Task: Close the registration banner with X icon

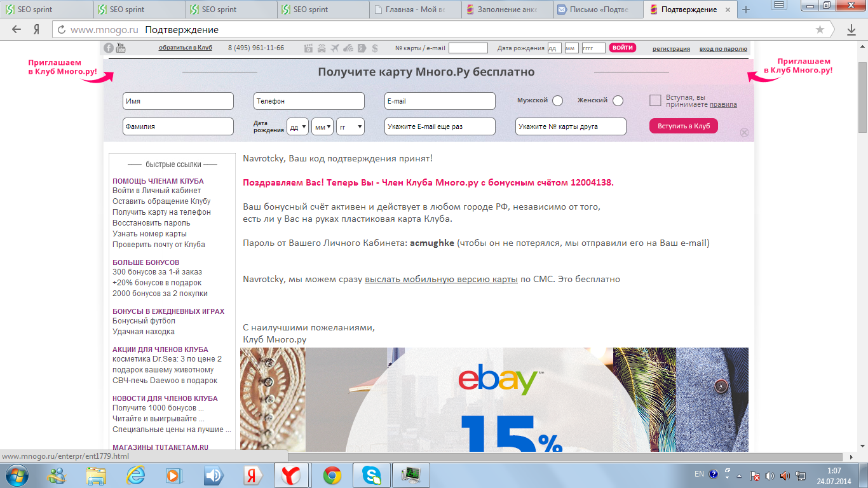Action: pos(745,132)
